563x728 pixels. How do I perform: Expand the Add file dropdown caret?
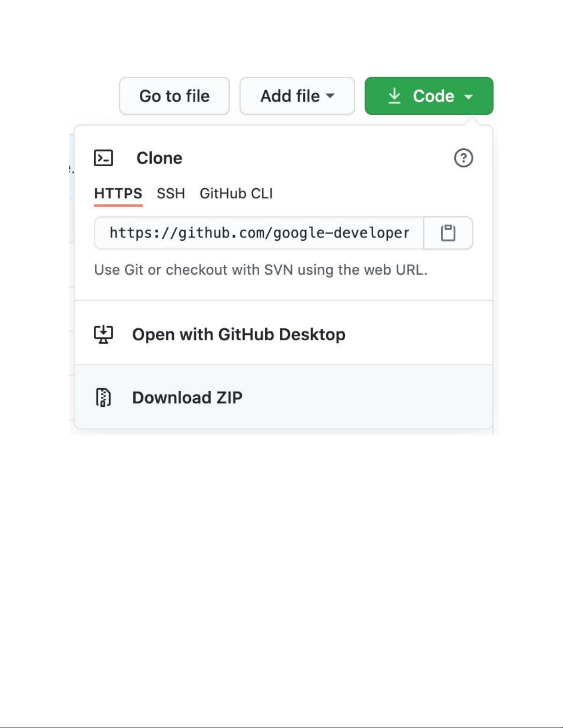330,96
